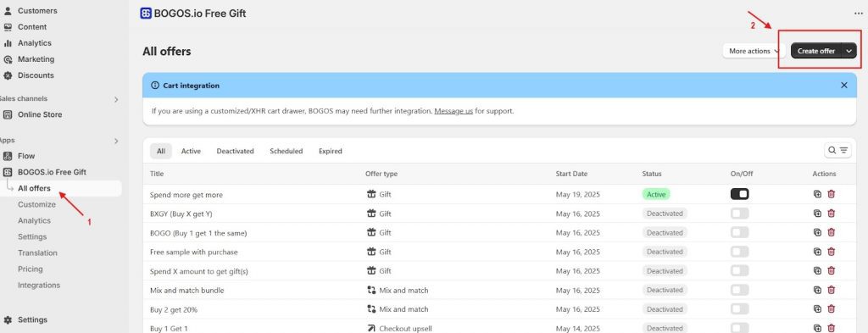
Task: Duplicate Spend X amount to get gift(s) offer
Action: tap(817, 271)
